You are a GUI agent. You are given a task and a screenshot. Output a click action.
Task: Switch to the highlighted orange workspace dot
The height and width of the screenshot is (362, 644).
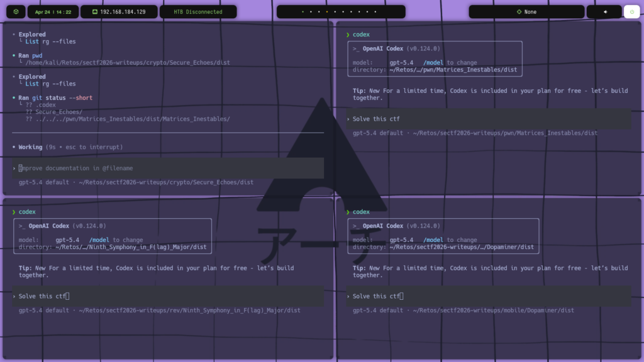pos(326,12)
